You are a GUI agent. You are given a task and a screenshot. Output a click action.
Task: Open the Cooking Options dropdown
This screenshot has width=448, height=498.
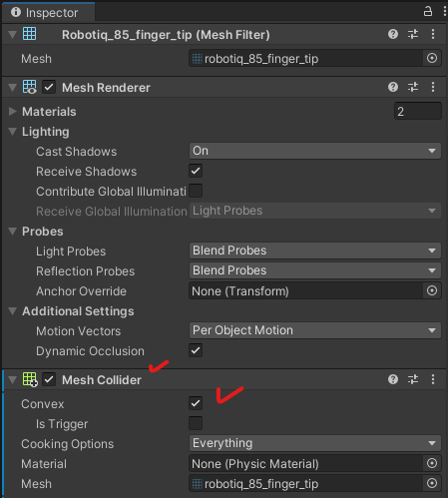[315, 443]
